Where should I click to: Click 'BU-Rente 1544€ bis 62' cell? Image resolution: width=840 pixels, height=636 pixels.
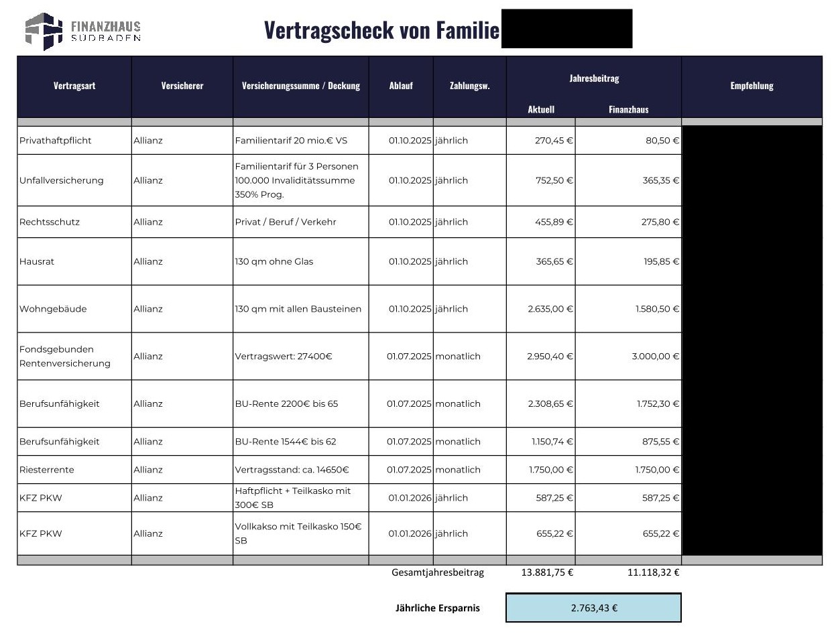301,442
